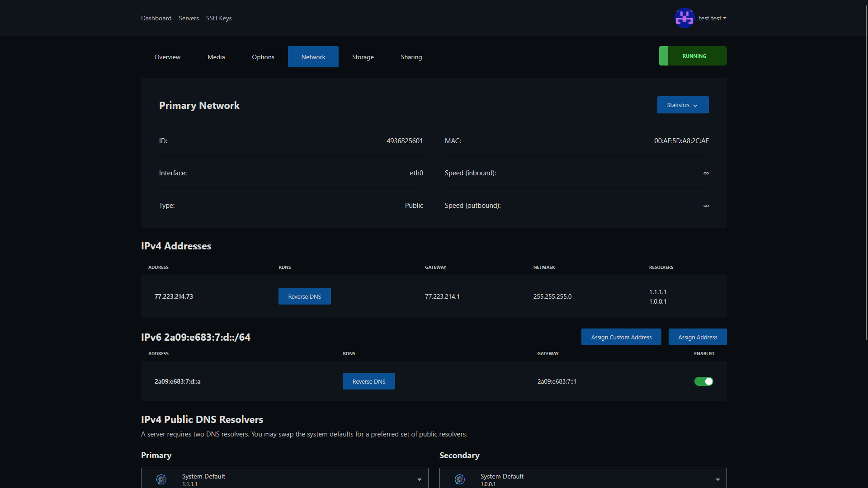Click the resolver 1.1.1.1 in IPv4 row

pos(658,292)
